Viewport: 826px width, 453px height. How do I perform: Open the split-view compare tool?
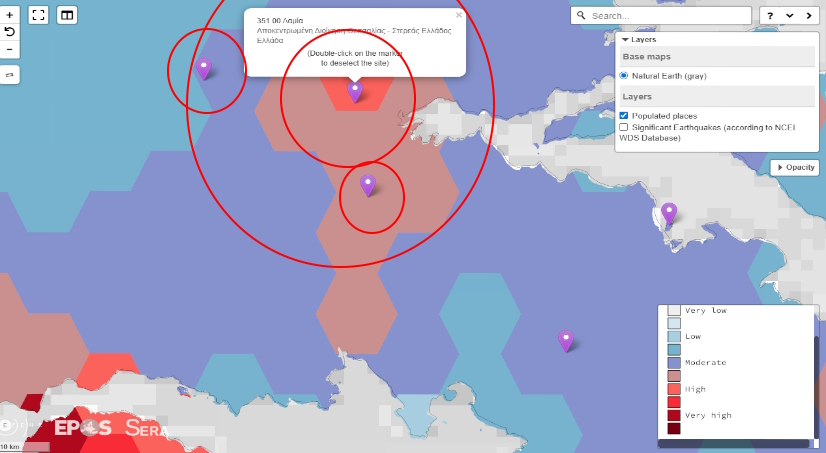[x=67, y=15]
